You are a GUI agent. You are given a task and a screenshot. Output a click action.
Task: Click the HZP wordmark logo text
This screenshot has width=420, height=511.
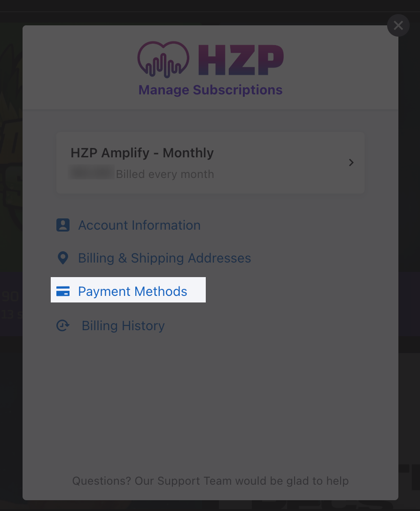click(x=241, y=60)
